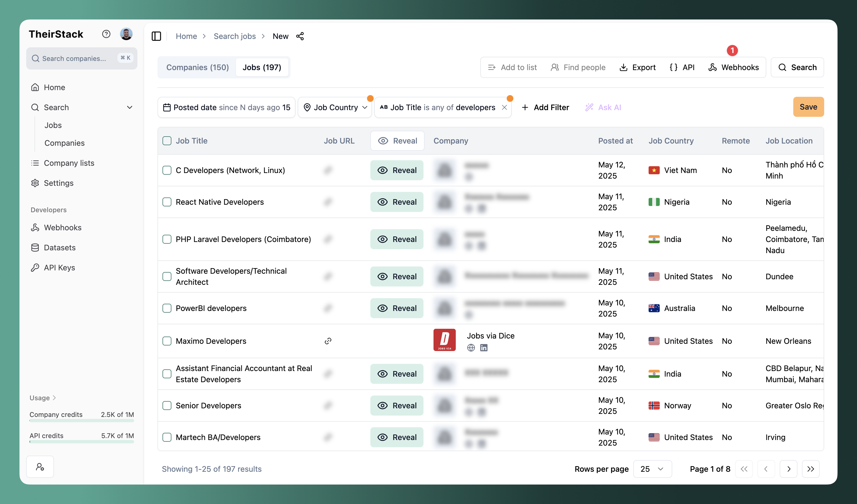Viewport: 857px width, 504px height.
Task: Open Datasets in the sidebar
Action: 60,248
